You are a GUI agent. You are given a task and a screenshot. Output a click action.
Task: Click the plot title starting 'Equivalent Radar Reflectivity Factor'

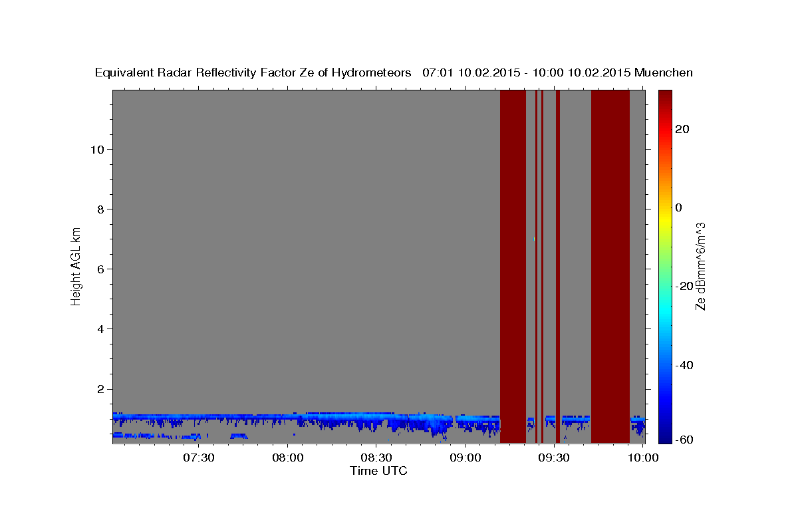394,72
